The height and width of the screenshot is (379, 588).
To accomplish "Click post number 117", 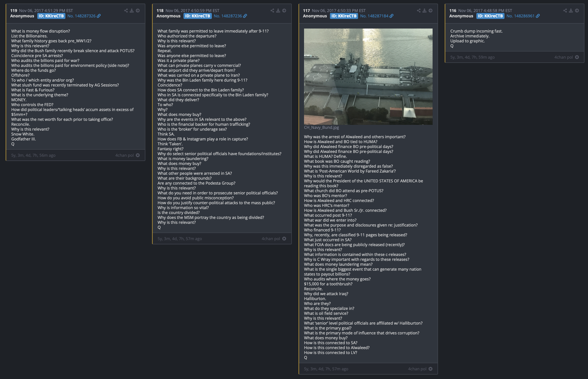I will (306, 10).
